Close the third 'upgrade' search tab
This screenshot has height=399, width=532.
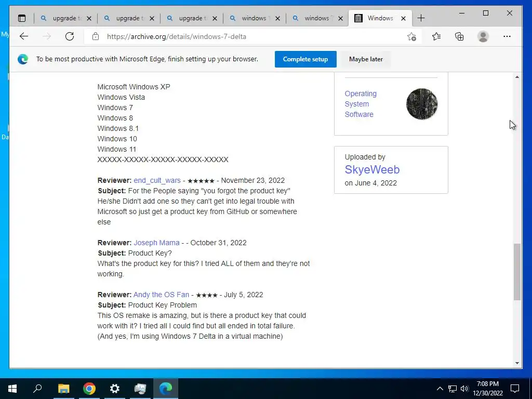(215, 18)
